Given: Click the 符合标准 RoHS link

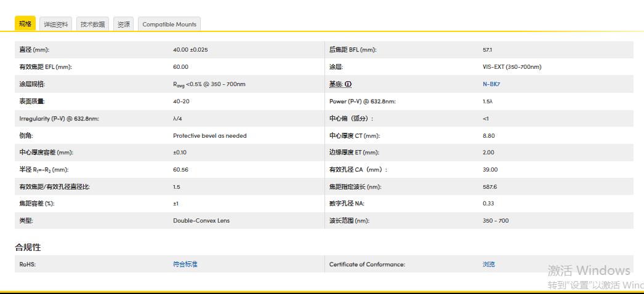Looking at the screenshot, I should [x=185, y=264].
